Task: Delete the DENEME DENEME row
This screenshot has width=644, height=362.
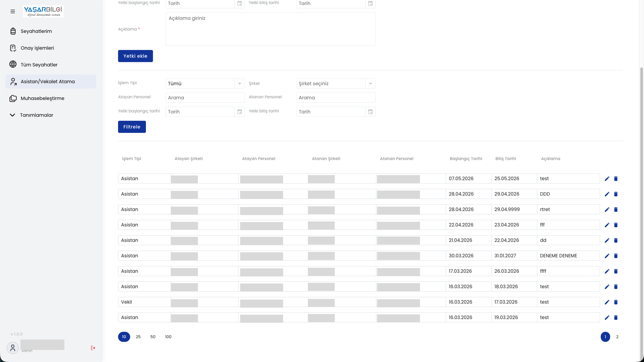Action: (x=616, y=256)
